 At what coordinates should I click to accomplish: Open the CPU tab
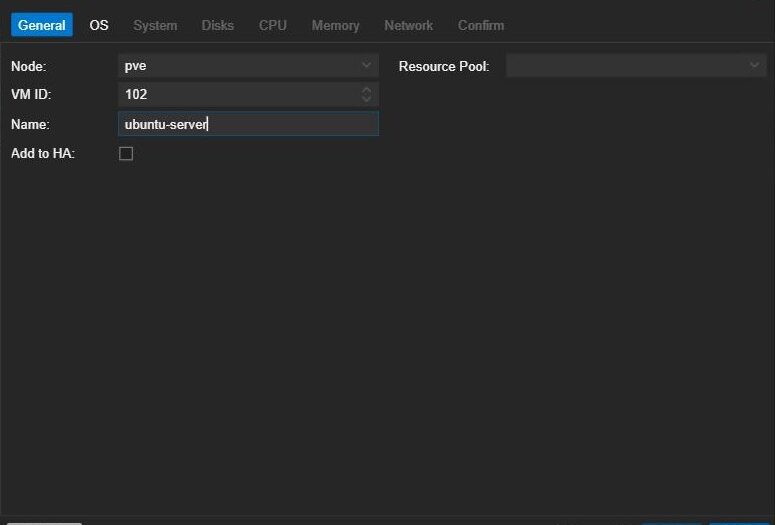pyautogui.click(x=273, y=25)
